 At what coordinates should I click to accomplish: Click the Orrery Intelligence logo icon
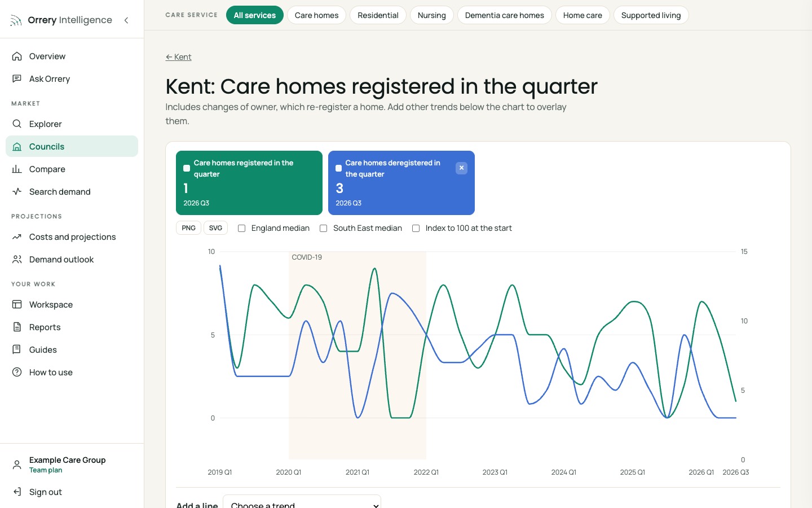pyautogui.click(x=16, y=20)
